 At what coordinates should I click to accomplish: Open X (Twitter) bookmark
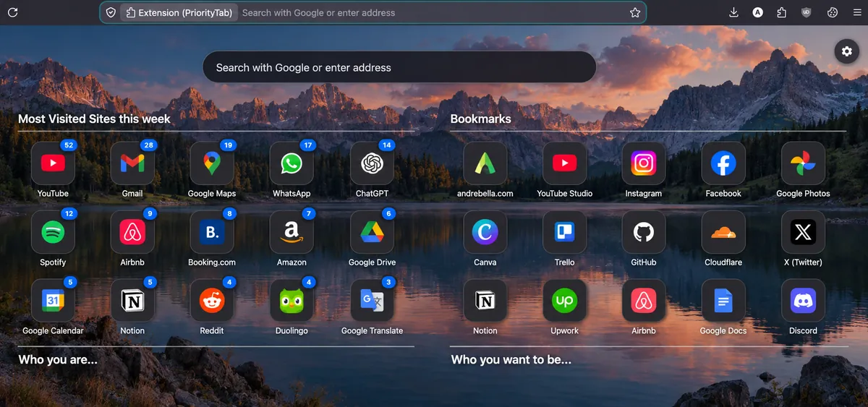coord(803,232)
